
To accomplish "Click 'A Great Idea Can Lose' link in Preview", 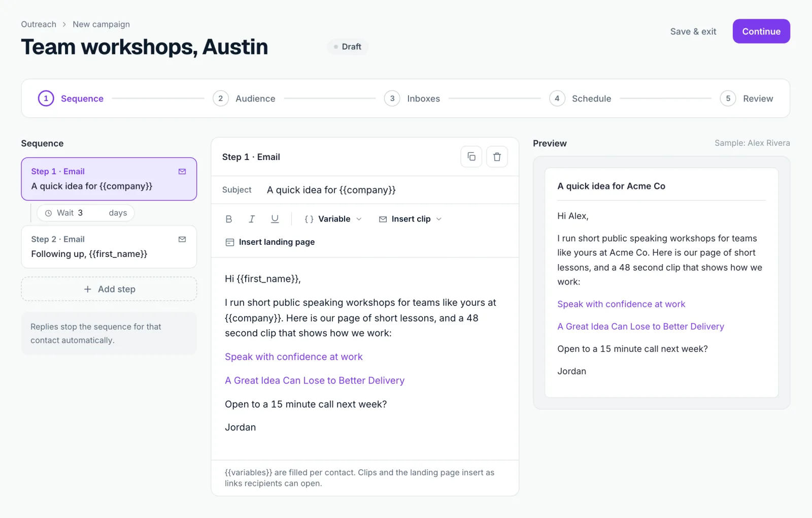I will pyautogui.click(x=640, y=327).
